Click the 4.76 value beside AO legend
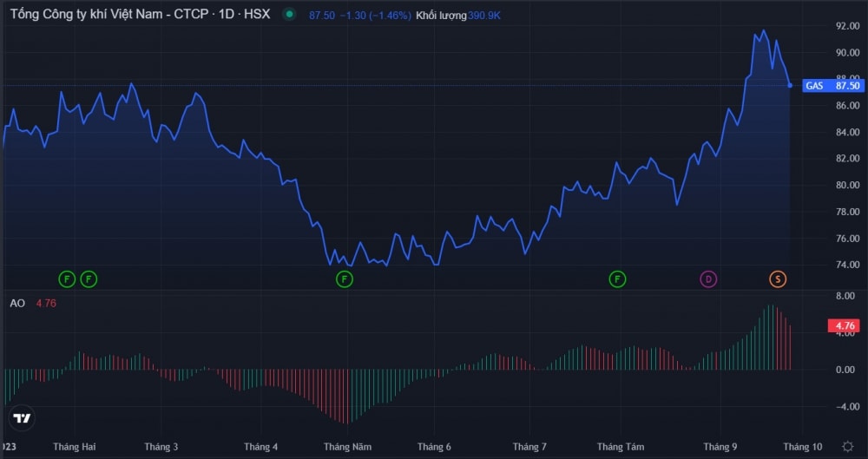The width and height of the screenshot is (868, 459). click(46, 304)
